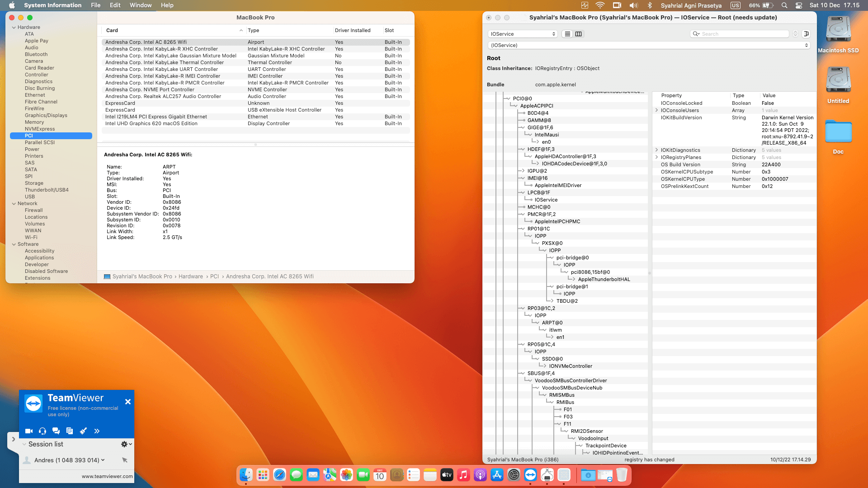Open the File menu in menu bar
Image resolution: width=868 pixels, height=488 pixels.
(x=95, y=5)
